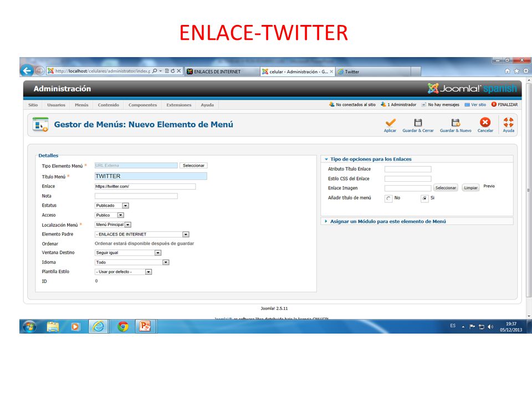
Task: Click the Windows Start button
Action: click(x=29, y=327)
